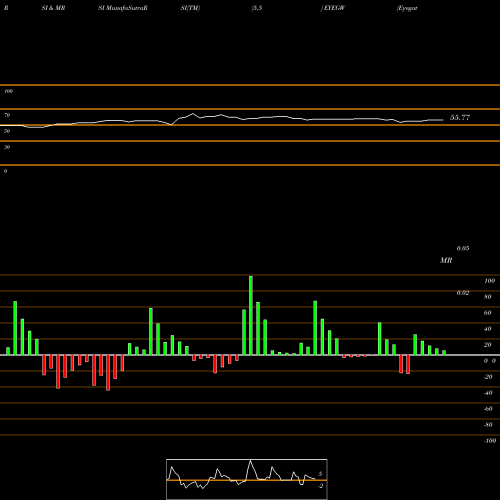Click the 0.05 value above the MR label
Viewport: 500px width, 500px height.
[463, 248]
